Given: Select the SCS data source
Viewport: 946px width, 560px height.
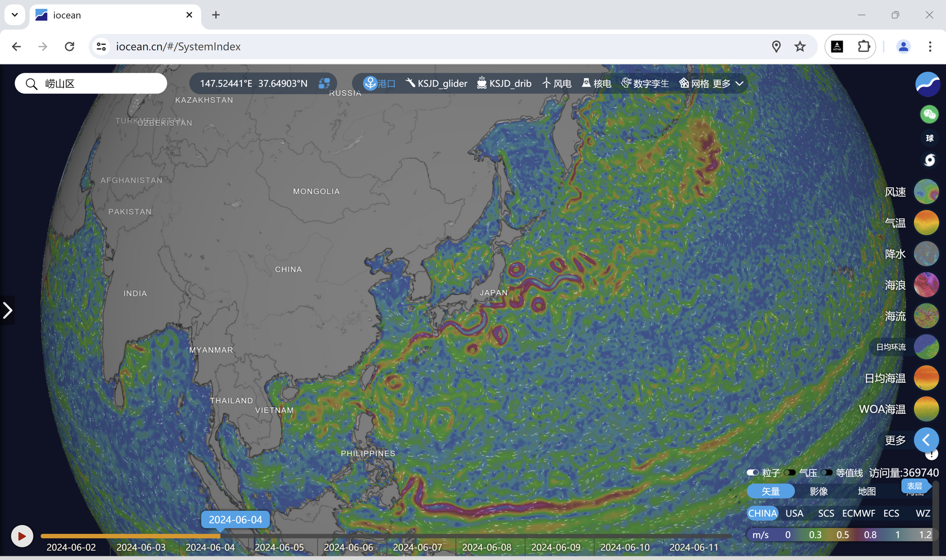Looking at the screenshot, I should [826, 513].
